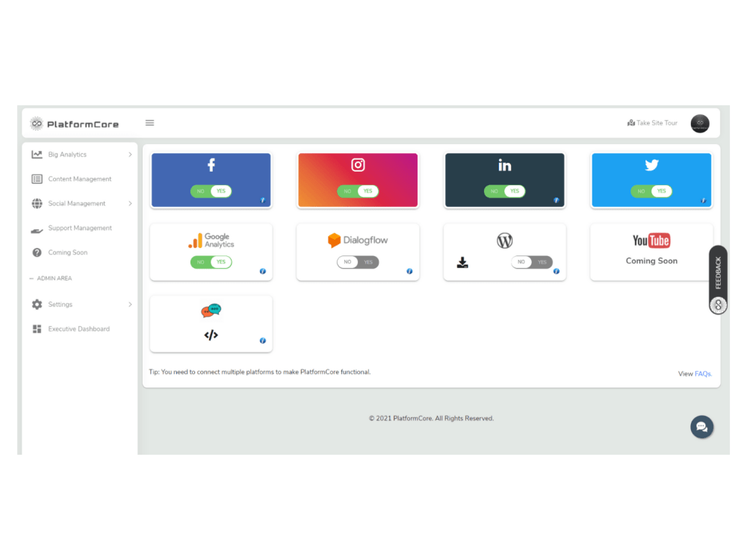
Task: Click the YouTube Coming Soon text
Action: click(x=651, y=261)
